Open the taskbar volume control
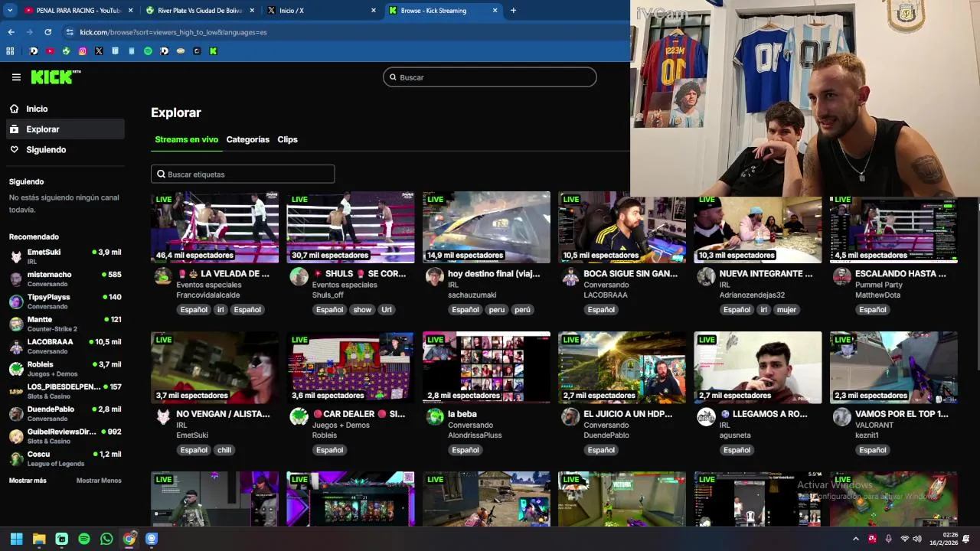Viewport: 980px width, 551px height. [x=917, y=539]
